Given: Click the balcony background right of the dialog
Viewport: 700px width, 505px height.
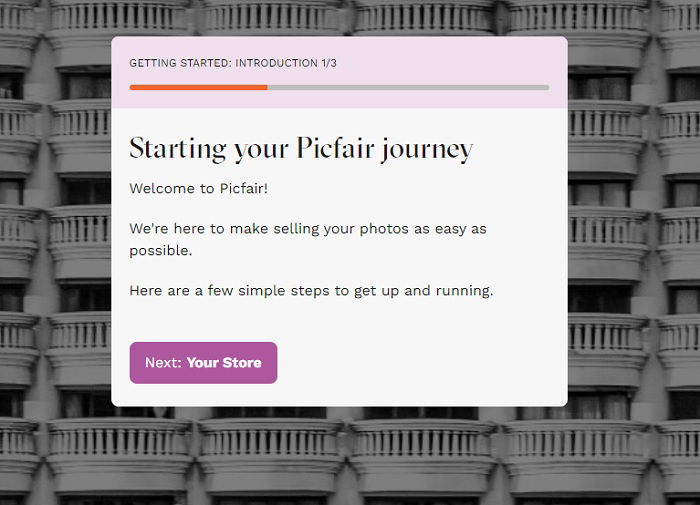Looking at the screenshot, I should 634,223.
